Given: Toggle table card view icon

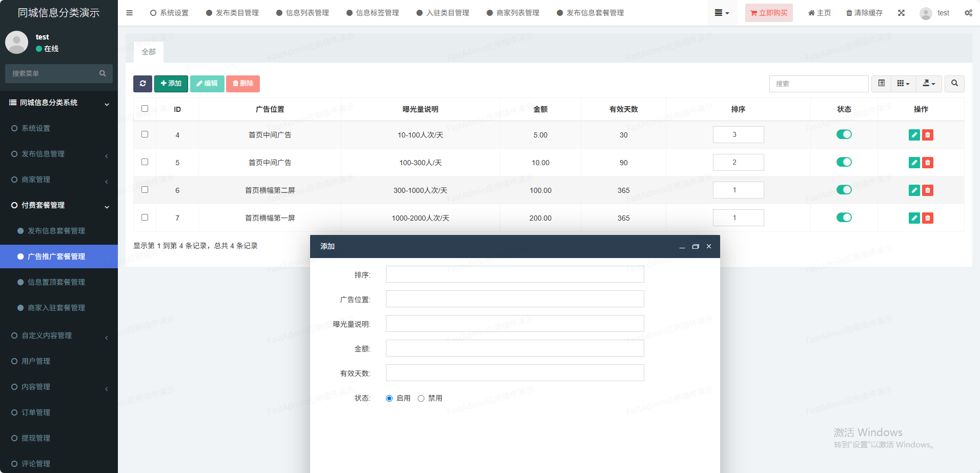Looking at the screenshot, I should (881, 84).
